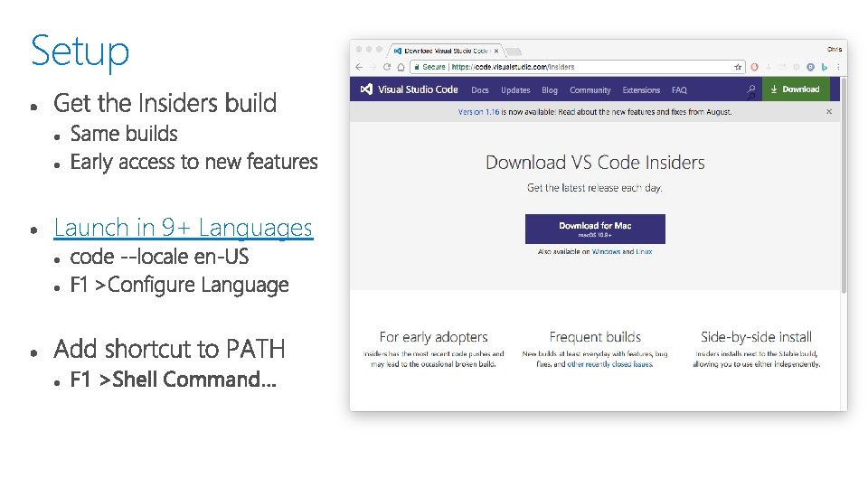Open the Docs menu item
868x488 pixels.
[x=480, y=90]
